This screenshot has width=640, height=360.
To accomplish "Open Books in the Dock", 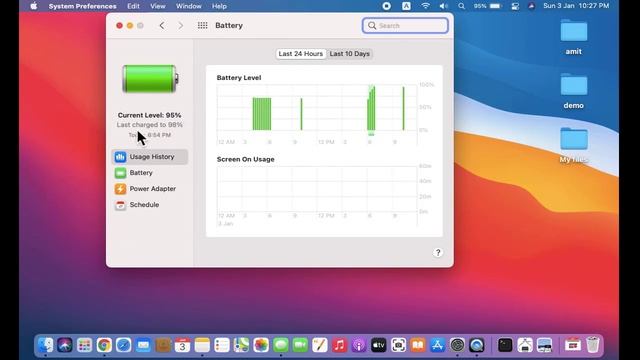I will tap(418, 345).
